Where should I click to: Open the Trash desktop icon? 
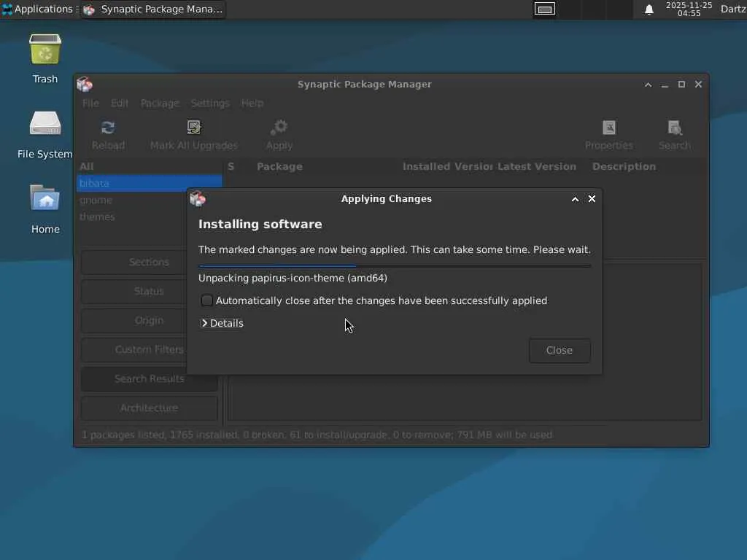tap(45, 49)
